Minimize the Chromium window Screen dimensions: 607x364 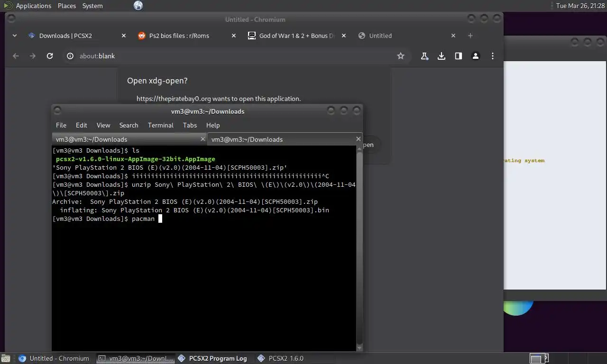click(471, 18)
